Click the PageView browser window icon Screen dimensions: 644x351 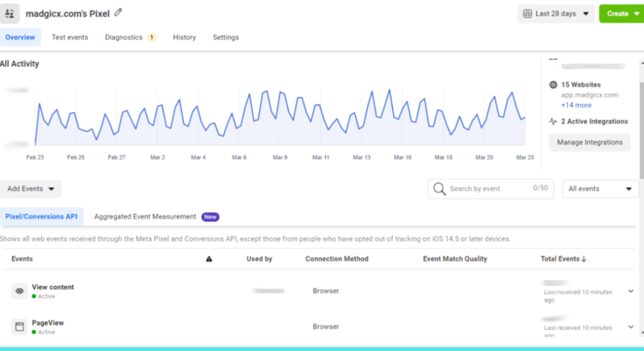coord(19,326)
